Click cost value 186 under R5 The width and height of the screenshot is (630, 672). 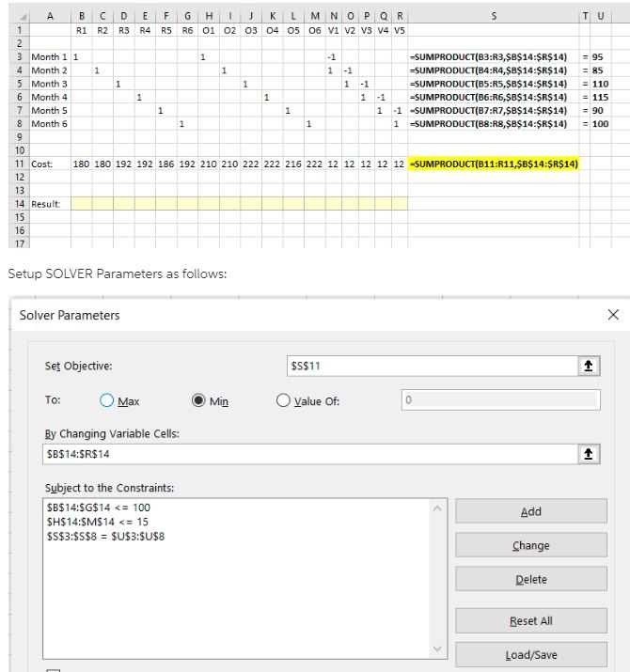[166, 164]
